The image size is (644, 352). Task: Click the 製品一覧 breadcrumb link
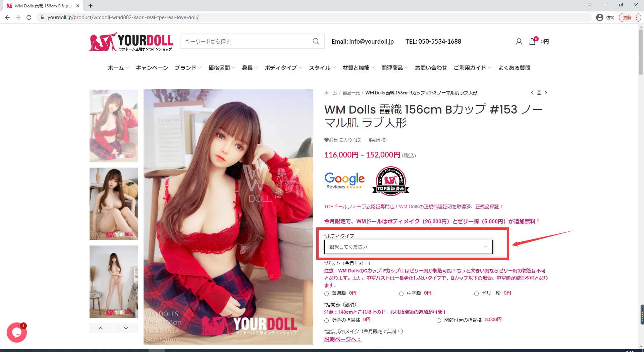click(x=351, y=93)
